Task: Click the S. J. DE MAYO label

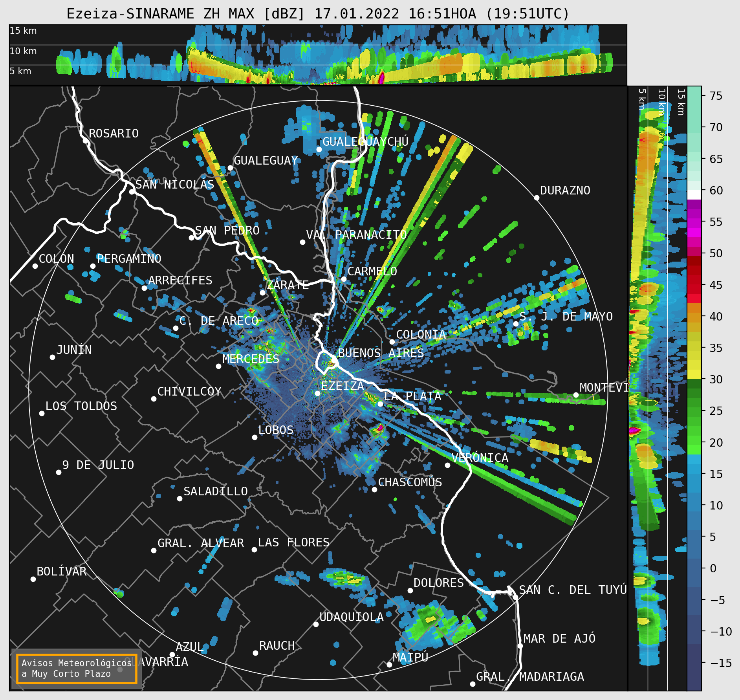Action: [x=566, y=317]
